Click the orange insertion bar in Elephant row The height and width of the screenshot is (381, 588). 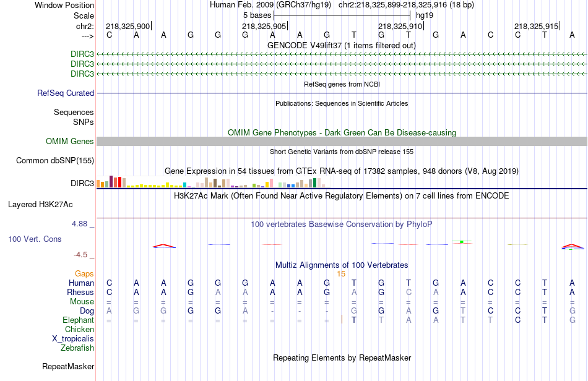point(342,319)
